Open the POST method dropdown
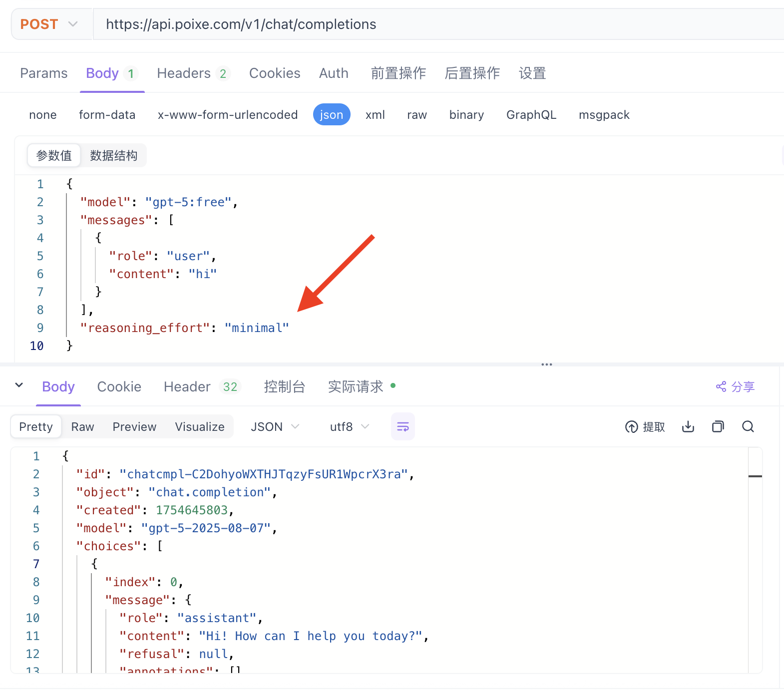Viewport: 784px width, 690px height. click(49, 24)
